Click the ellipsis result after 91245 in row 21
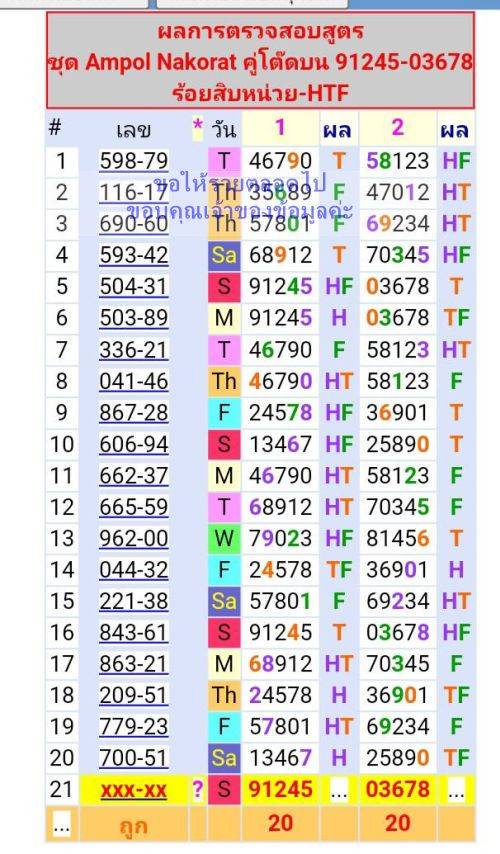This screenshot has height=854, width=500. (x=339, y=791)
